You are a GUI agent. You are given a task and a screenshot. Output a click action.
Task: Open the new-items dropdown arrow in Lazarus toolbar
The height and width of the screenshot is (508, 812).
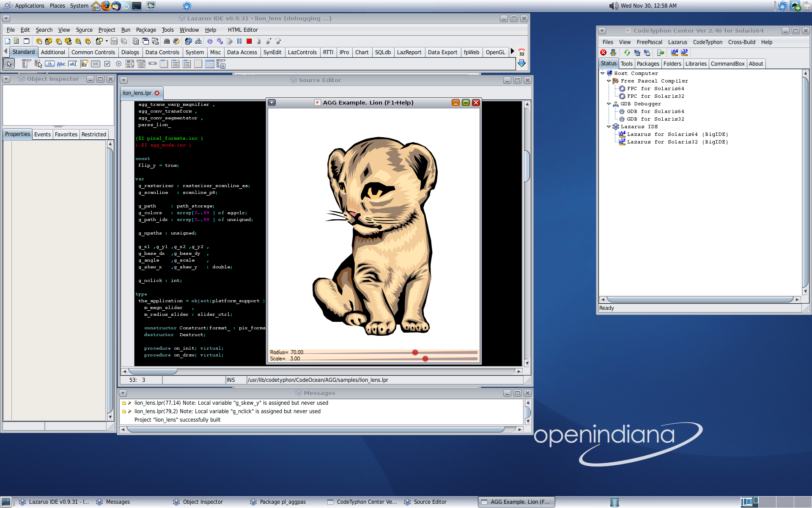click(107, 41)
